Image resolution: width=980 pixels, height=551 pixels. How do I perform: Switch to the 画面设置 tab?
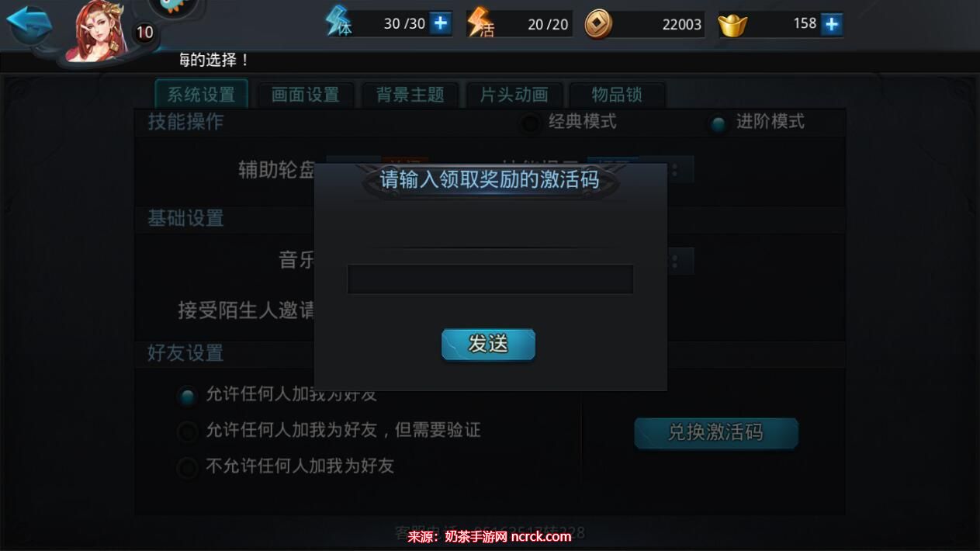(x=306, y=95)
